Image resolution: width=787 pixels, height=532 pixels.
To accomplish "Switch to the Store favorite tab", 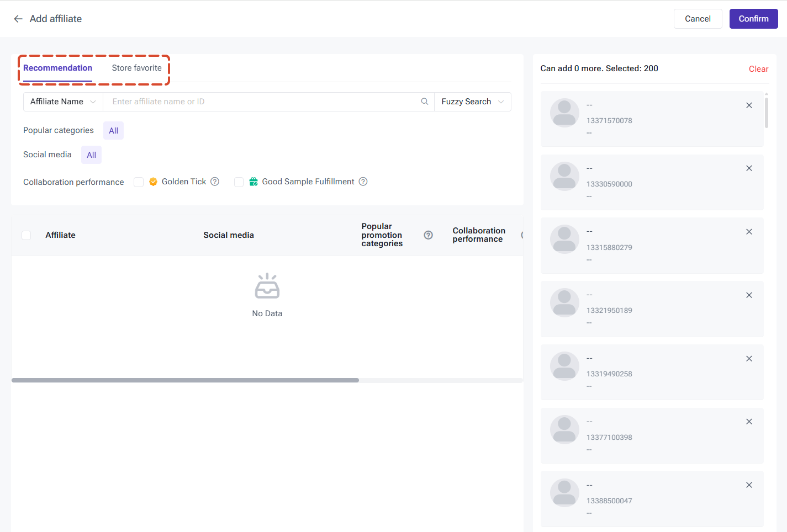I will (137, 68).
